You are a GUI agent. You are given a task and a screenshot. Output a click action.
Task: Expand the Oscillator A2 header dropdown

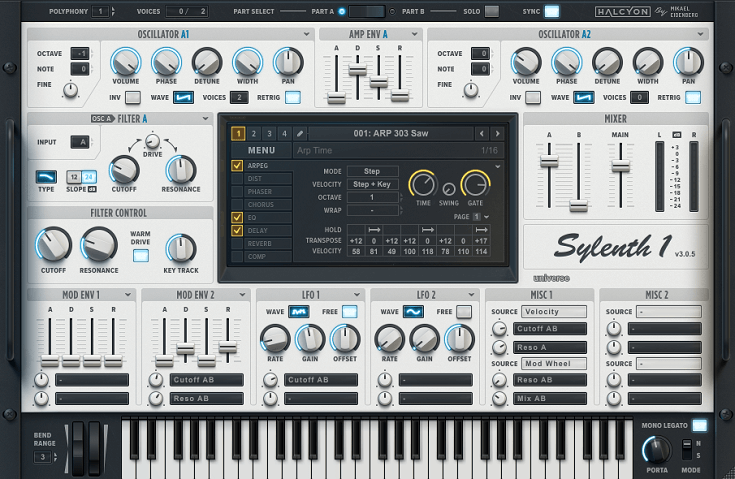click(700, 34)
